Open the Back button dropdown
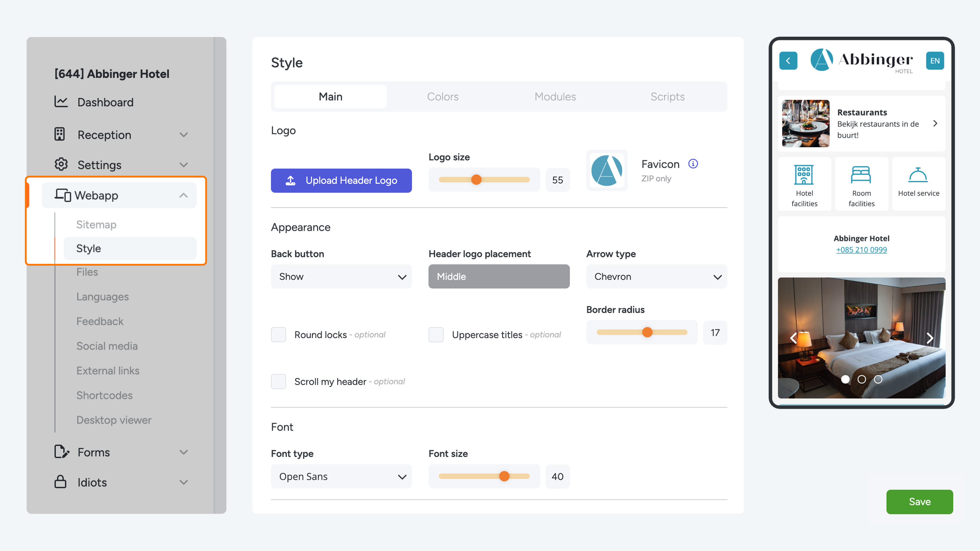 341,276
